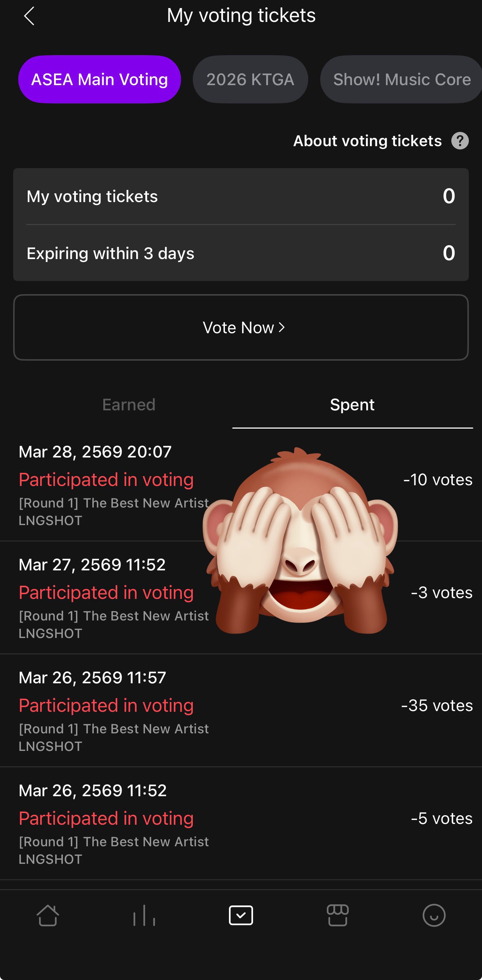Tap the My voting tickets count row
Screen dimensions: 482x980
point(241,196)
